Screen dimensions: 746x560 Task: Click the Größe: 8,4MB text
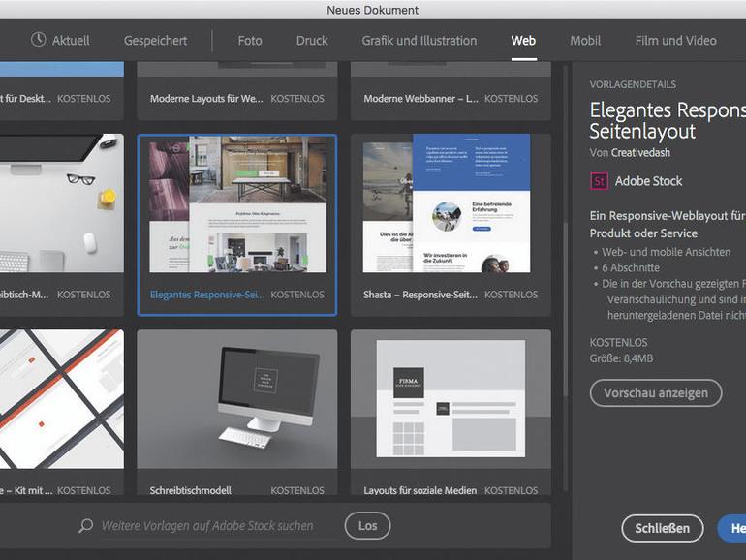[621, 358]
